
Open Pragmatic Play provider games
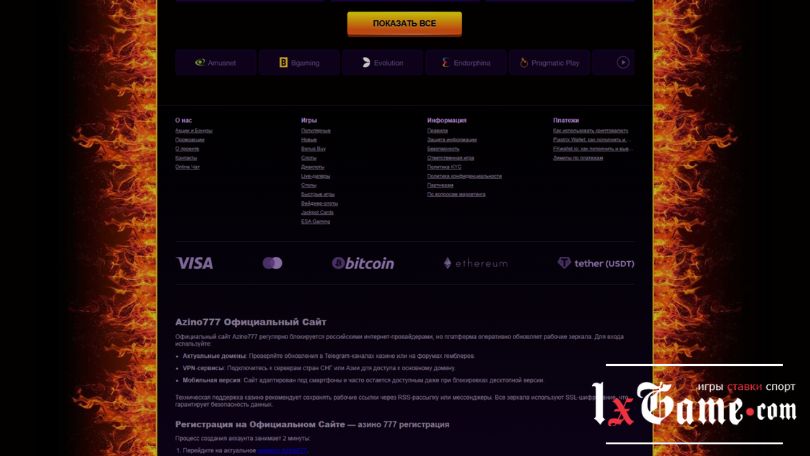(x=549, y=63)
